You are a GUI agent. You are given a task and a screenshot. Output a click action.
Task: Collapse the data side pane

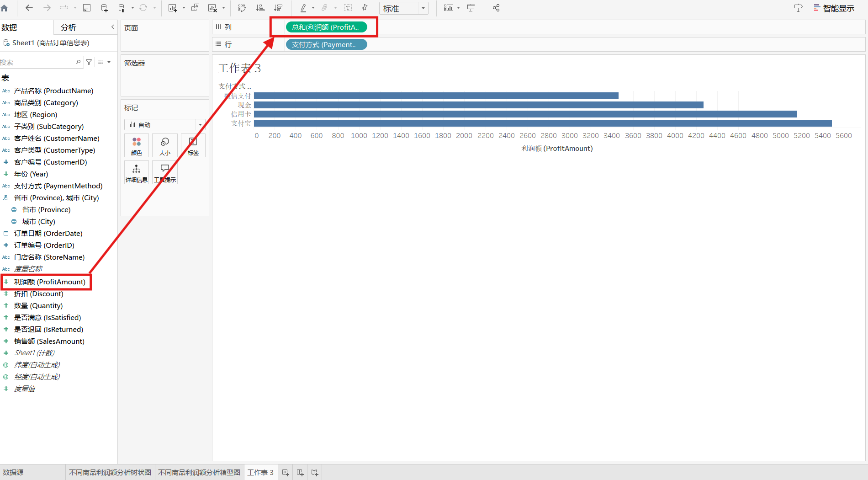tap(112, 27)
